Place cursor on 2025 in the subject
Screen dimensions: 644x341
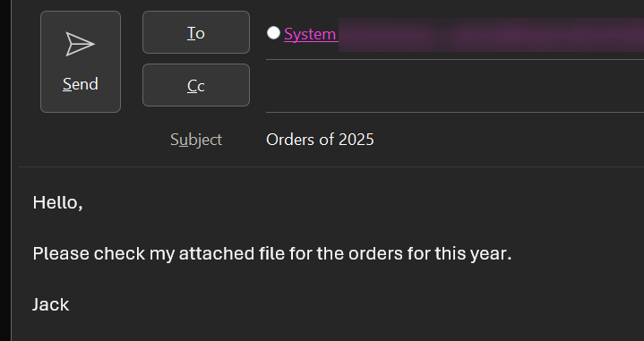[x=356, y=140]
